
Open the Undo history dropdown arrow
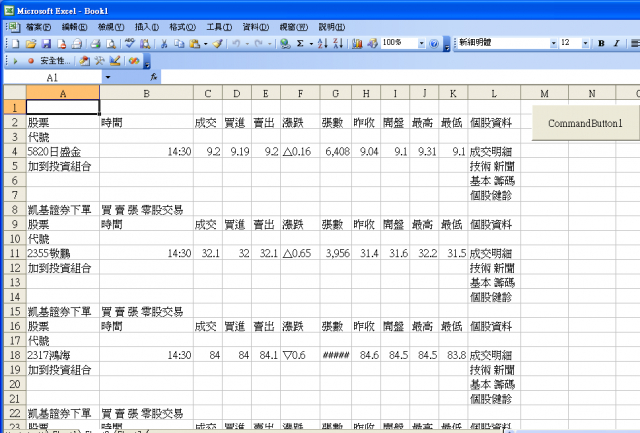247,43
